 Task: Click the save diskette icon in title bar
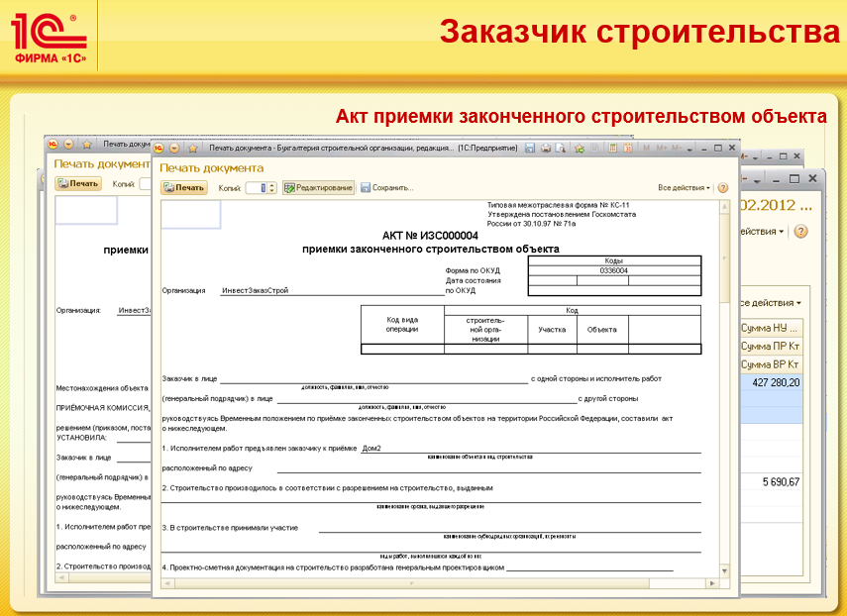530,148
